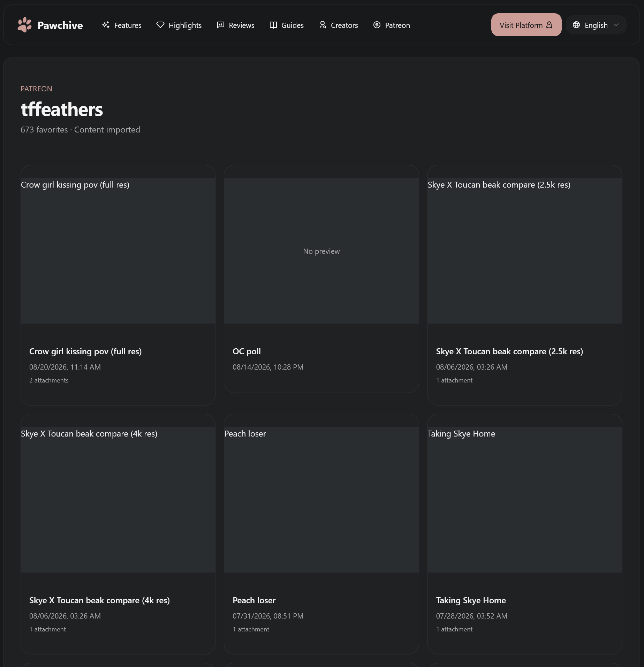This screenshot has height=667, width=644.
Task: Open the Taking Skye Home post title
Action: coord(471,600)
